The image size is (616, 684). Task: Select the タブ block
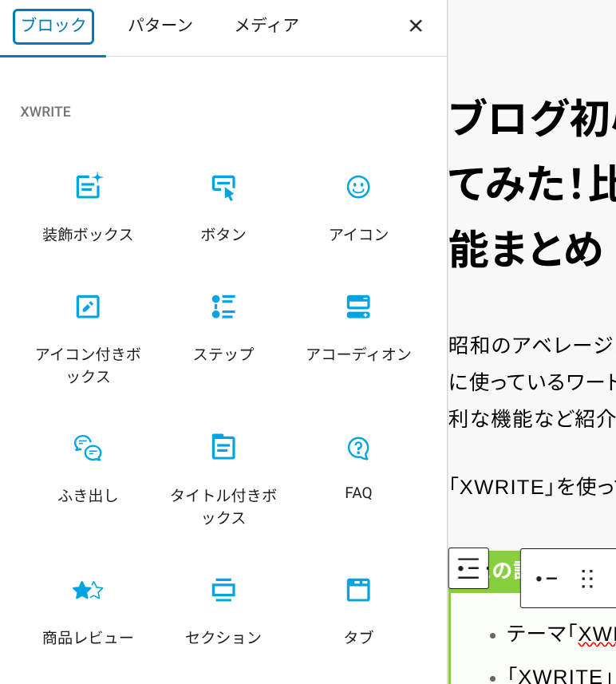(x=358, y=611)
